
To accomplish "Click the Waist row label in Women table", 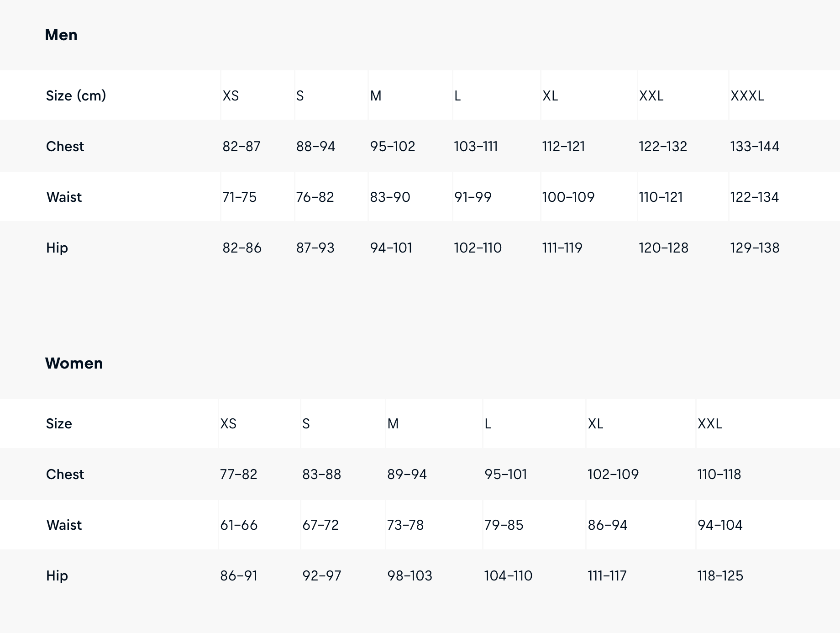I will click(64, 525).
